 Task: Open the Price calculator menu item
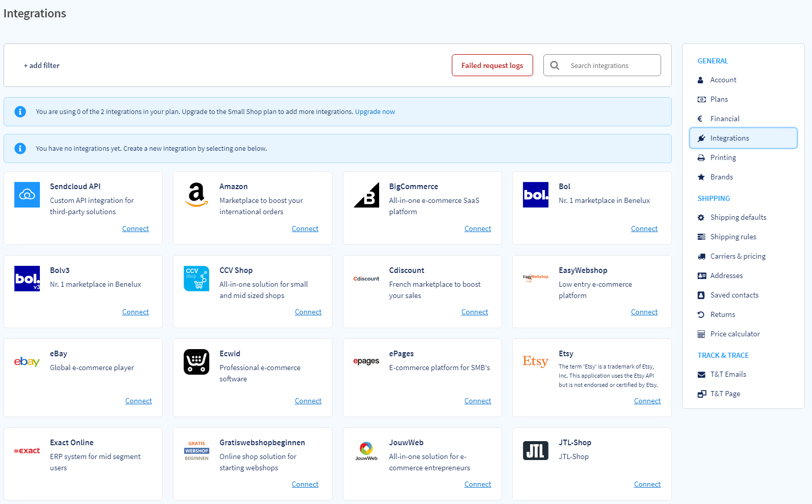click(x=735, y=334)
